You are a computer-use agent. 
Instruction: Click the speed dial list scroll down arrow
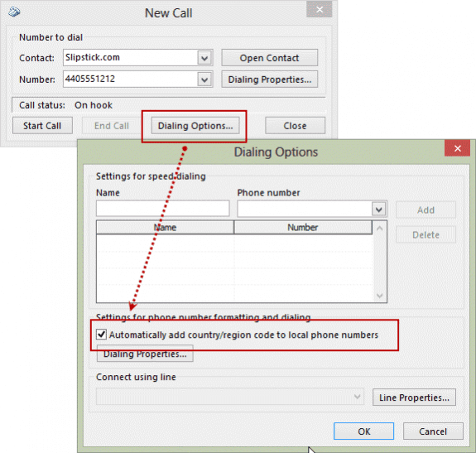[379, 296]
